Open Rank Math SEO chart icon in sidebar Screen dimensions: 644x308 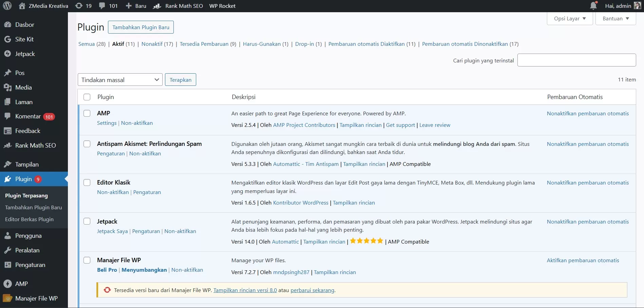[7, 146]
